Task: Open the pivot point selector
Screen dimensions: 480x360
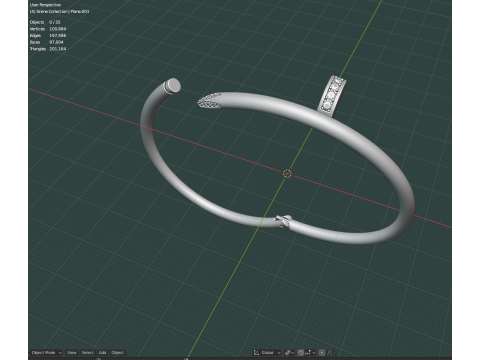Action: point(289,353)
